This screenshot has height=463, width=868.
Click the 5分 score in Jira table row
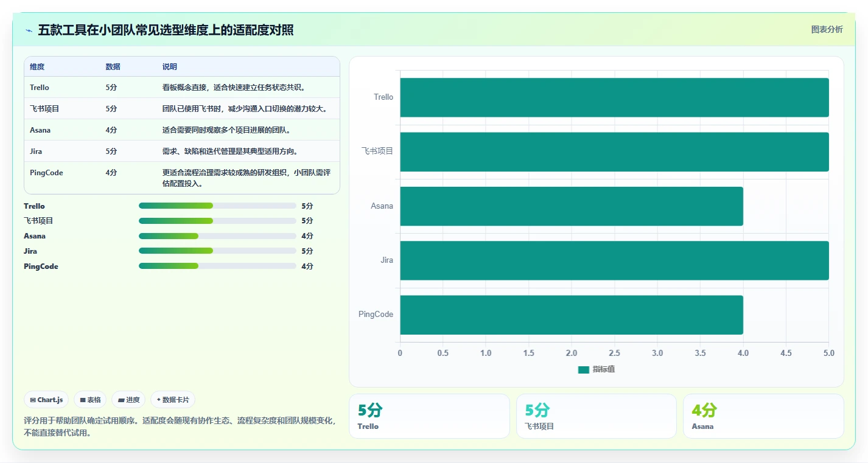111,151
